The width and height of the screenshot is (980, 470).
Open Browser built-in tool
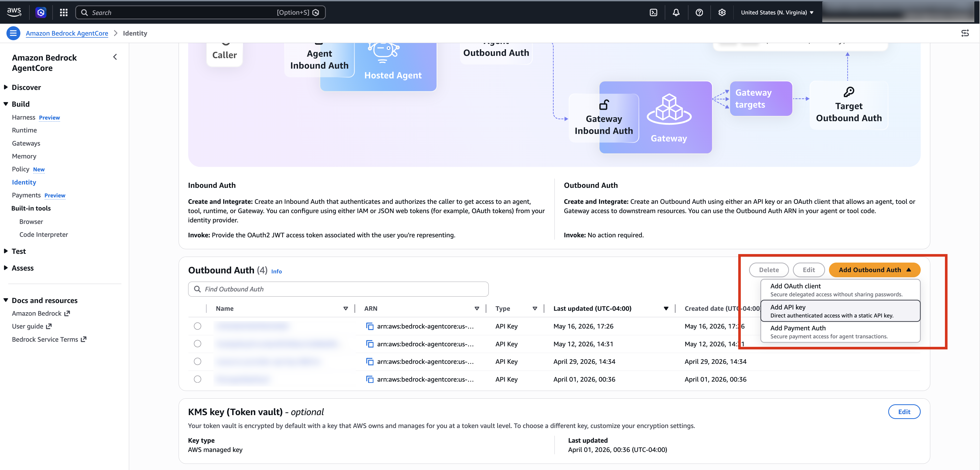coord(31,221)
